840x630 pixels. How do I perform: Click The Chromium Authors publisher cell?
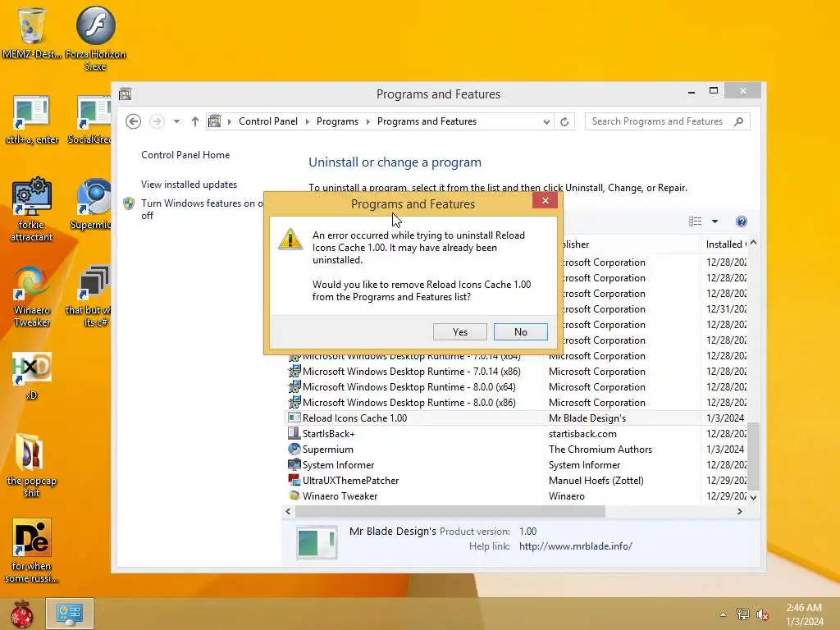pos(600,449)
